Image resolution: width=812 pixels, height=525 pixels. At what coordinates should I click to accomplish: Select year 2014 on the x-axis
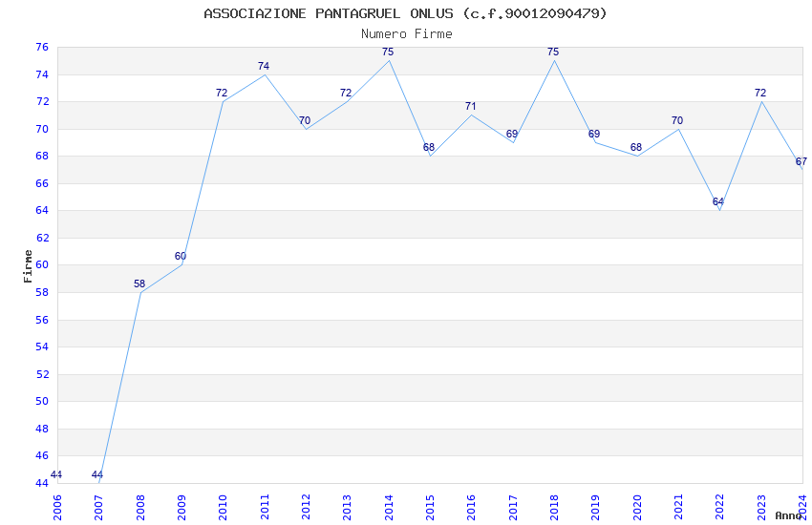click(389, 507)
